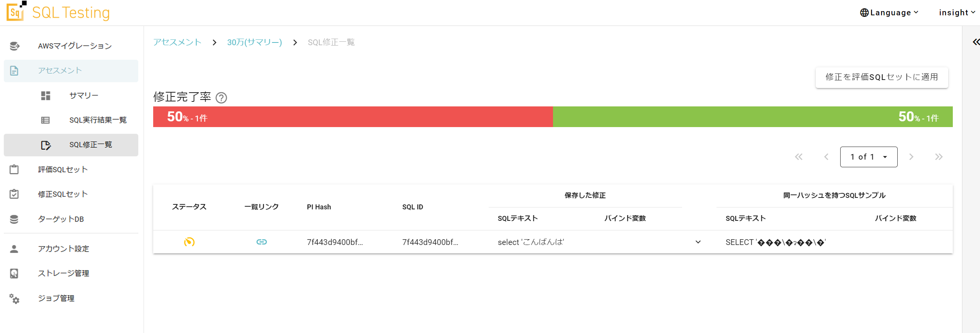Image resolution: width=980 pixels, height=333 pixels.
Task: Click the AWS migration database icon
Action: (15, 46)
